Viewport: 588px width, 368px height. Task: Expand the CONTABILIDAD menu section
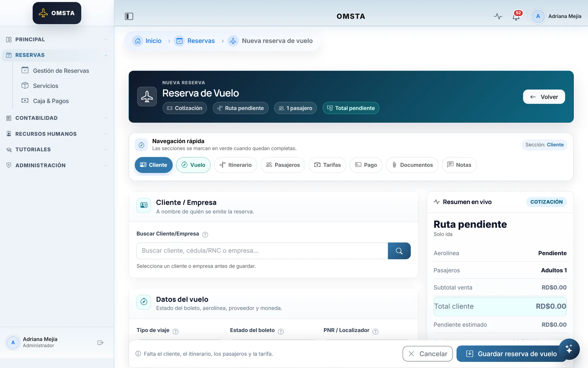coord(57,118)
